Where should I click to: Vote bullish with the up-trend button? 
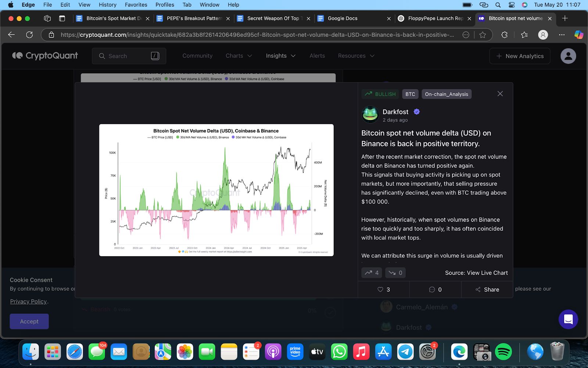pos(372,273)
